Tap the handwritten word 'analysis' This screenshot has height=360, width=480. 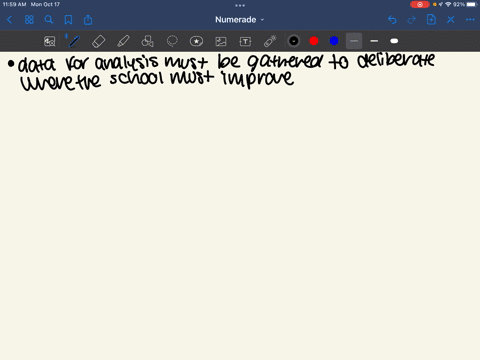pos(127,63)
